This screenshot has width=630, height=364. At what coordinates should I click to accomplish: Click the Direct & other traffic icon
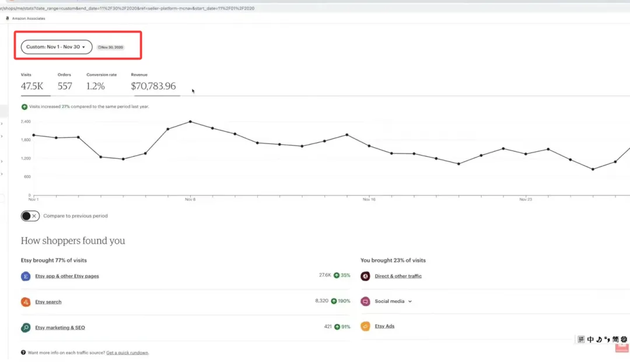(365, 276)
